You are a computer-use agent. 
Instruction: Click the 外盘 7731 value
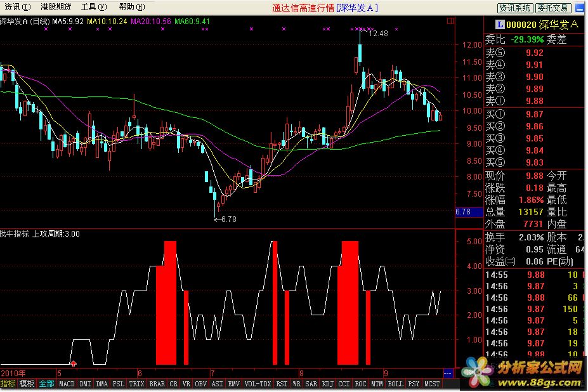pyautogui.click(x=533, y=224)
